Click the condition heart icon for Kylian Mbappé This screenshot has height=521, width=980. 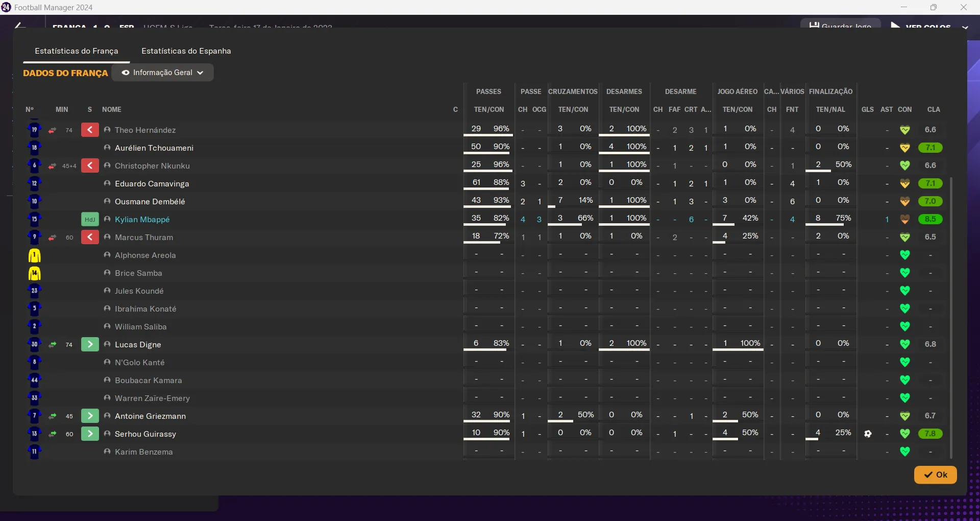(x=905, y=219)
